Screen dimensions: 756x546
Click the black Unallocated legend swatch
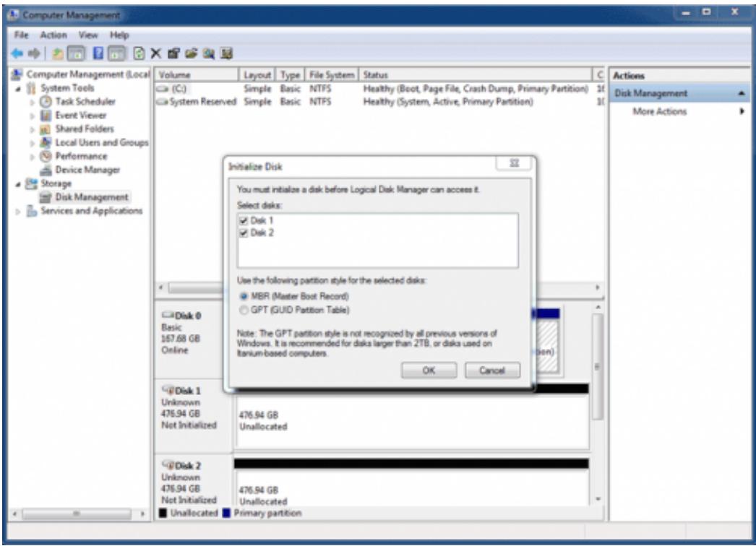(163, 513)
